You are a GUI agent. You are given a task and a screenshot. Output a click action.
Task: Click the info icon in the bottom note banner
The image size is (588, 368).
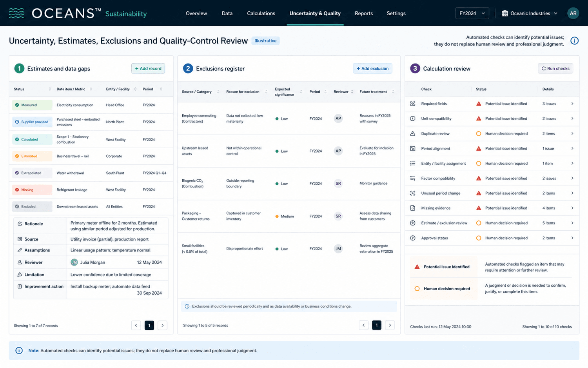coord(19,351)
